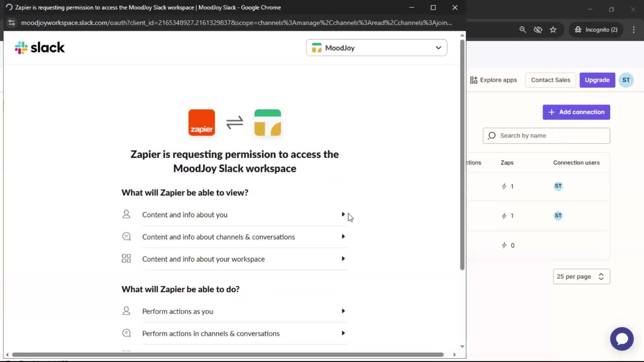Click the ST user avatar in the first row
644x362 pixels.
[558, 186]
